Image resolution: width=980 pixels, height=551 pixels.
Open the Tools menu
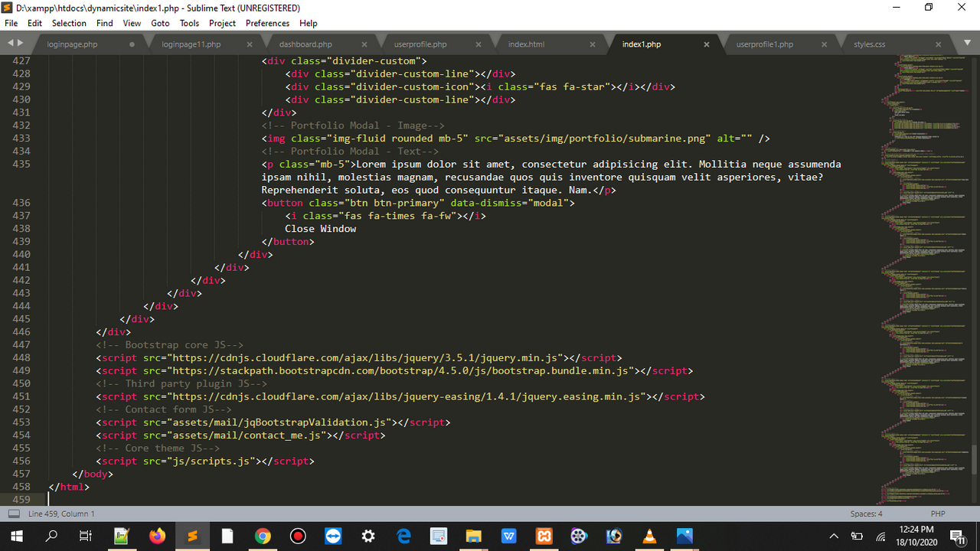(x=189, y=23)
